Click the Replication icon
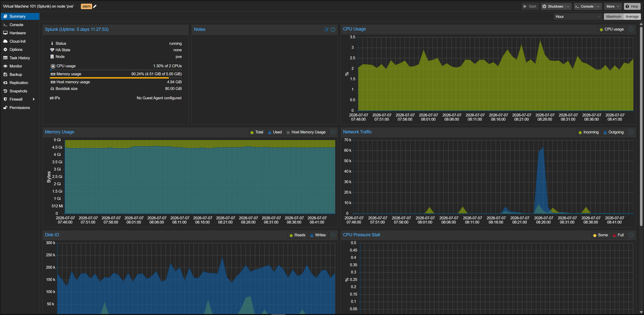The image size is (644, 315). (5, 83)
